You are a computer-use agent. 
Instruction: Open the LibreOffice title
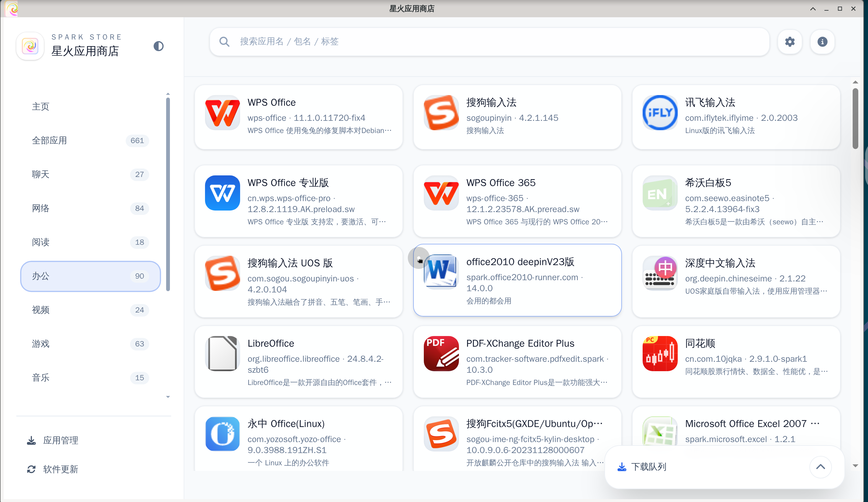[x=271, y=344]
